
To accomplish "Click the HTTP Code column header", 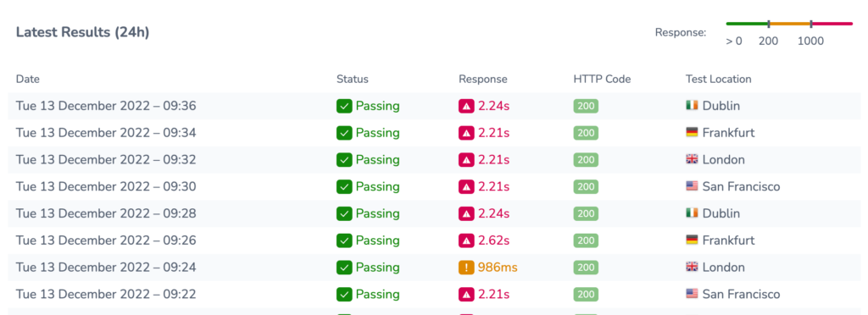I will (x=602, y=79).
